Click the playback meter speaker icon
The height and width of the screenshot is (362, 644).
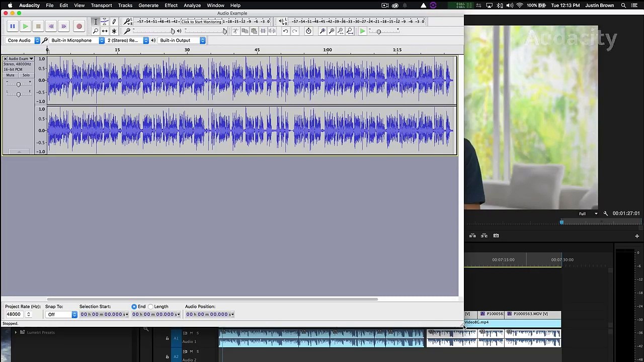tap(281, 22)
